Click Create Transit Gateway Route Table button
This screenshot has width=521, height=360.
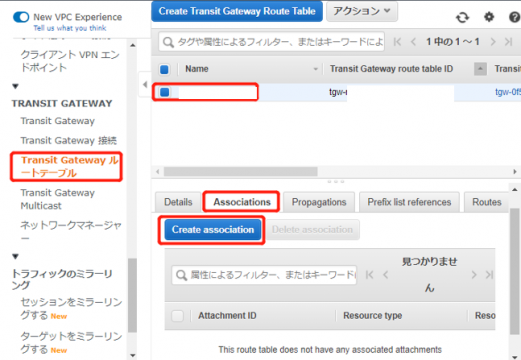click(237, 11)
